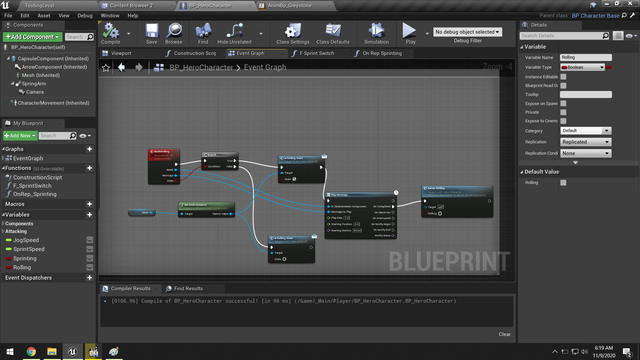Screen dimensions: 640x360
Task: Search details with the magnifier icon
Action: [x=605, y=36]
